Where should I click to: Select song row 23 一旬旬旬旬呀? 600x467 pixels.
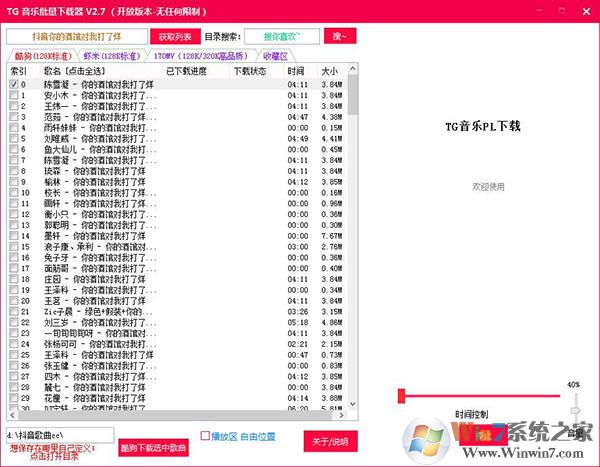pos(176,333)
